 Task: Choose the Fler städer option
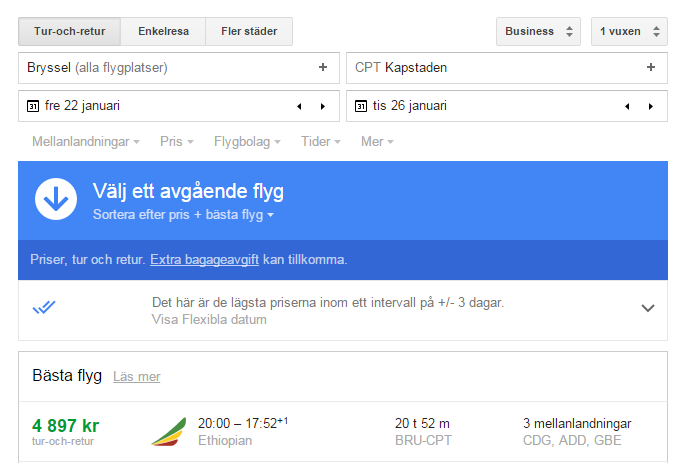tap(249, 31)
